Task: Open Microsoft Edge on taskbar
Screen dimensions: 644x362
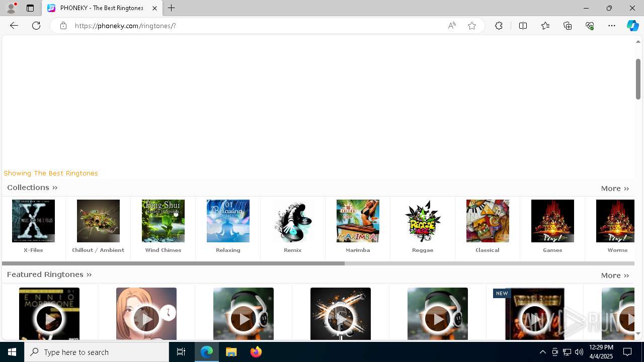Action: click(207, 352)
